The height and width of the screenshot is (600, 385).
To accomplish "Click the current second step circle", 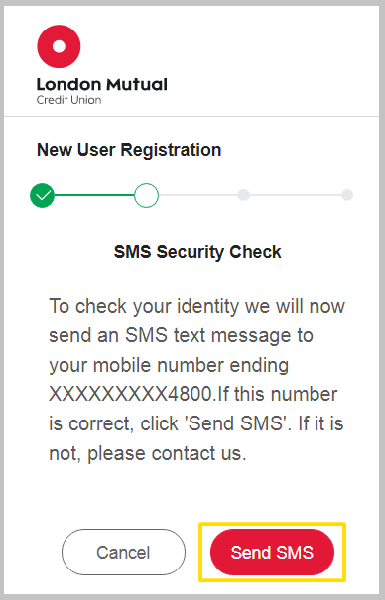I will click(x=146, y=195).
